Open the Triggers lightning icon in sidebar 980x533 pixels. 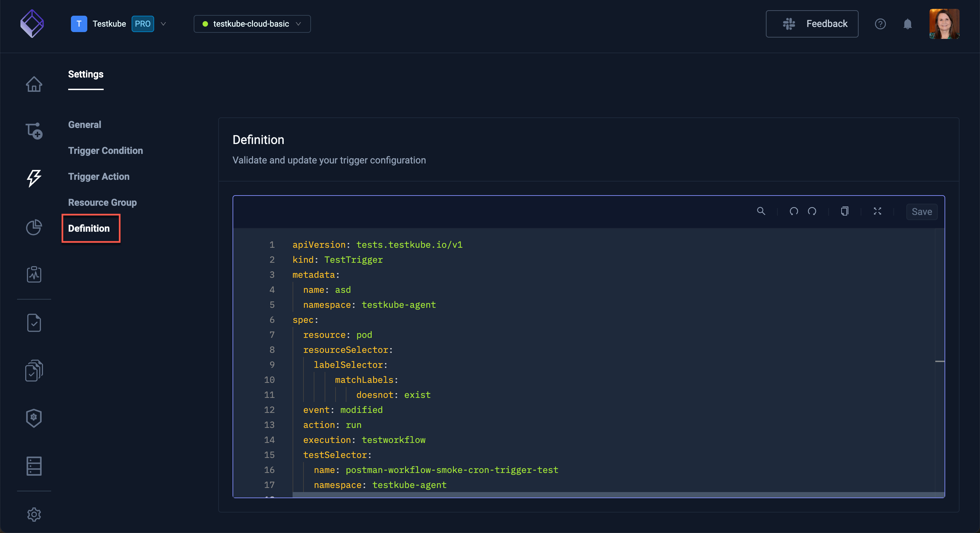coord(34,178)
